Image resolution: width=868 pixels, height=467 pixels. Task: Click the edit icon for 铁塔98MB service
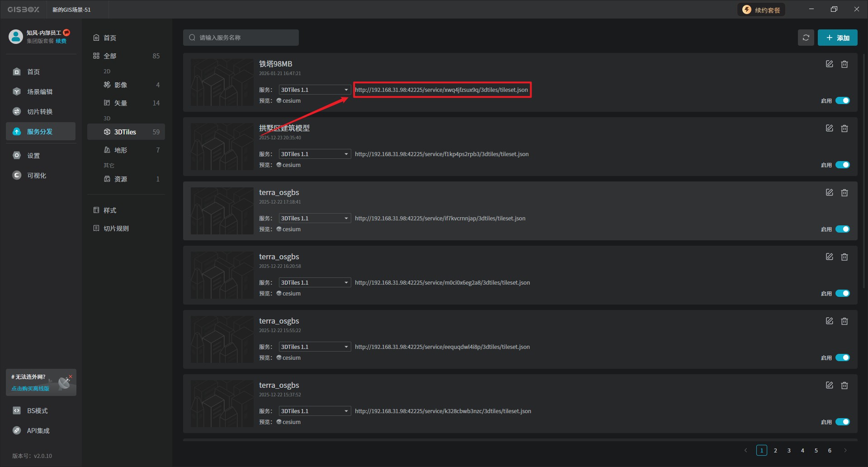[x=829, y=64]
